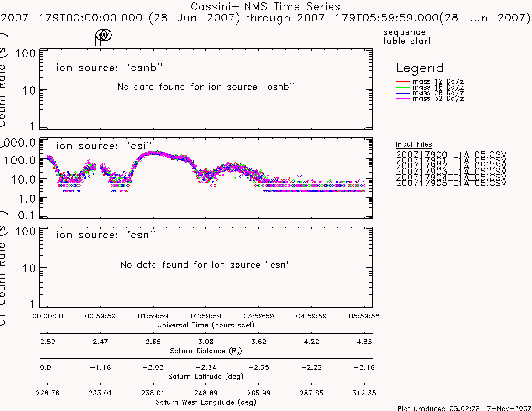The width and height of the screenshot is (532, 411).
Task: Select input file 200717900_L1A_05.CSV
Action: (451, 154)
